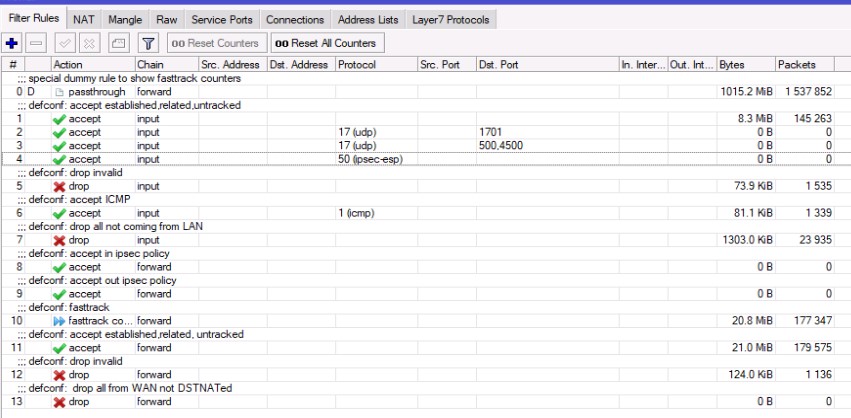Sort by Chain column header

[167, 65]
